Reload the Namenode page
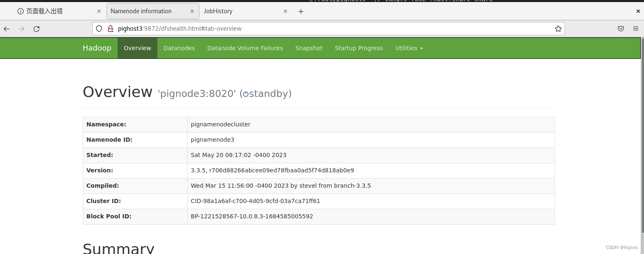 [36, 29]
